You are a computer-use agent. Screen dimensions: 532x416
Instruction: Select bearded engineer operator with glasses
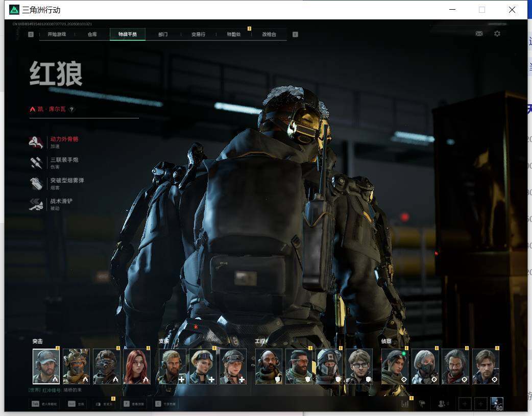click(x=299, y=366)
